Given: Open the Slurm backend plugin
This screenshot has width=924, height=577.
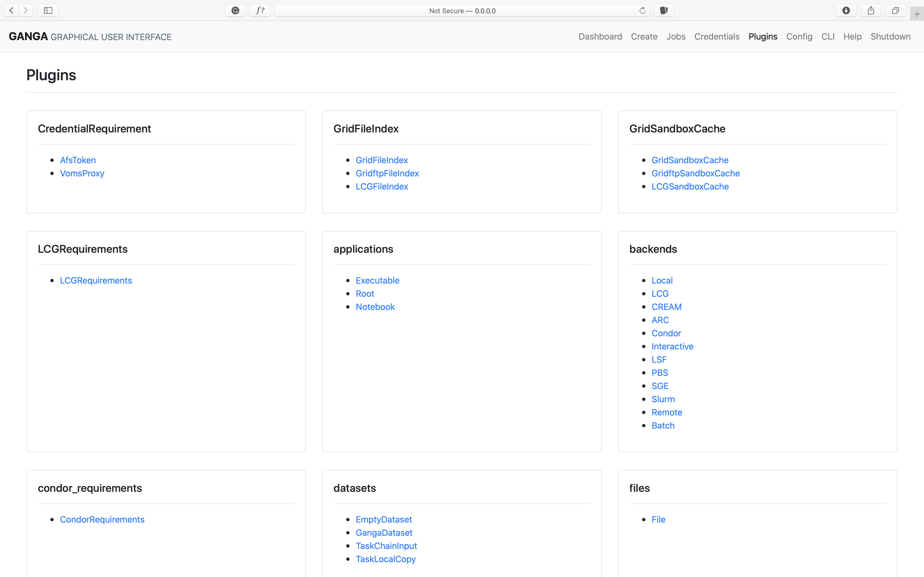Looking at the screenshot, I should pos(663,399).
